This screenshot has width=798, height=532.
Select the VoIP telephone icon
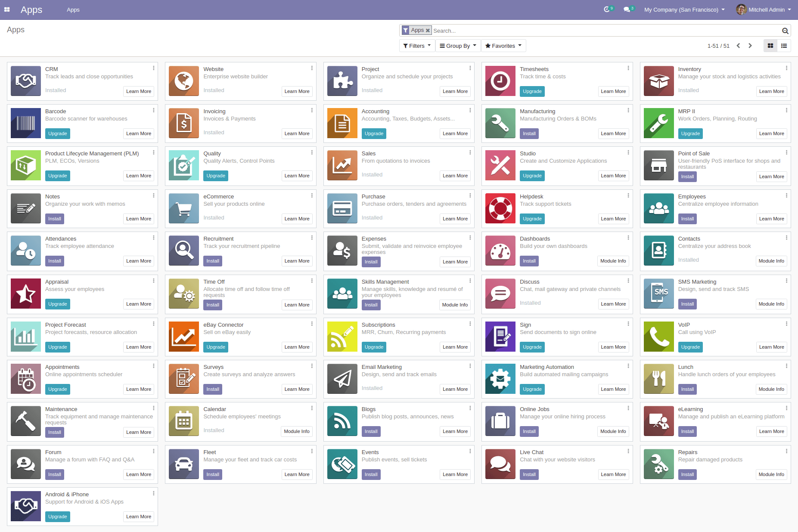click(659, 337)
